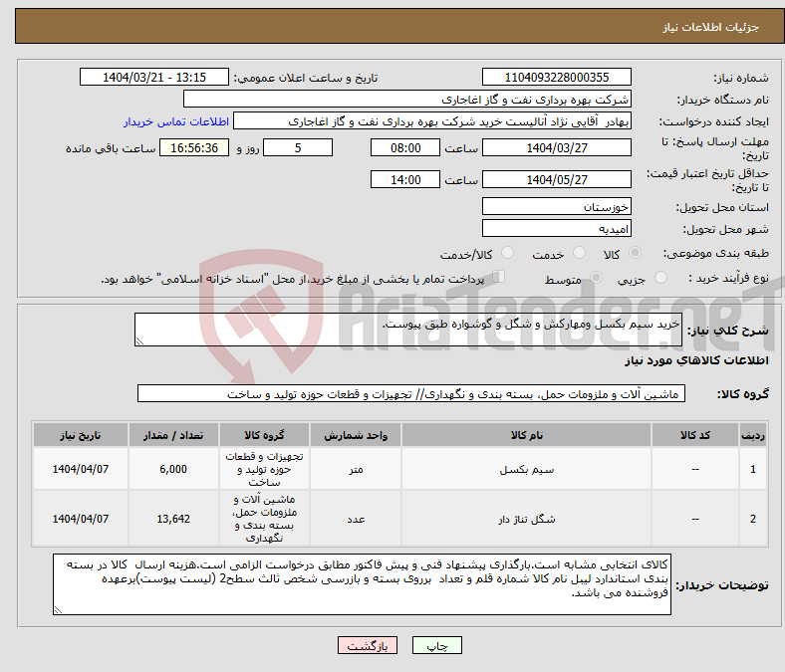Viewport: 785px width, 672px height.
Task: Open اطلاعات تماس خریدار link
Action: [x=176, y=121]
